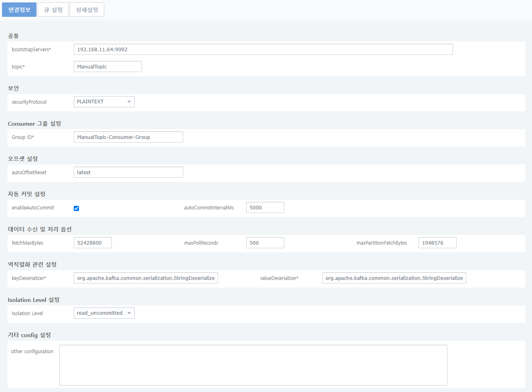Click the topic field containing ManualTopic
Screen dimensions: 532x392
point(107,66)
